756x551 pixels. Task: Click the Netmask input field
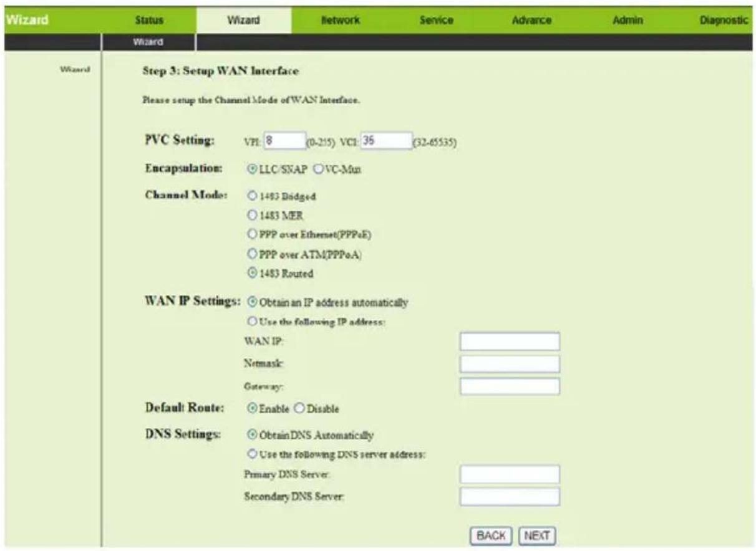coord(510,363)
